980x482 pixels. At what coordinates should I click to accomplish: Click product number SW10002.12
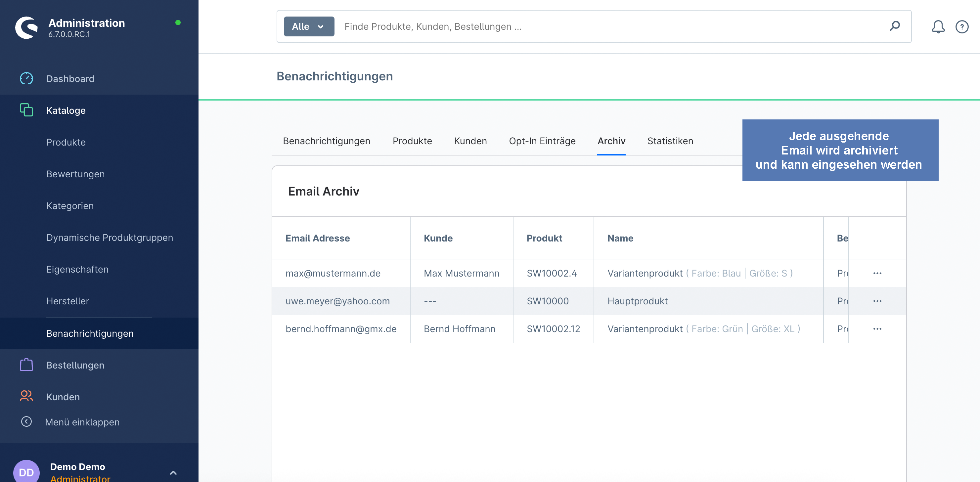pos(553,329)
